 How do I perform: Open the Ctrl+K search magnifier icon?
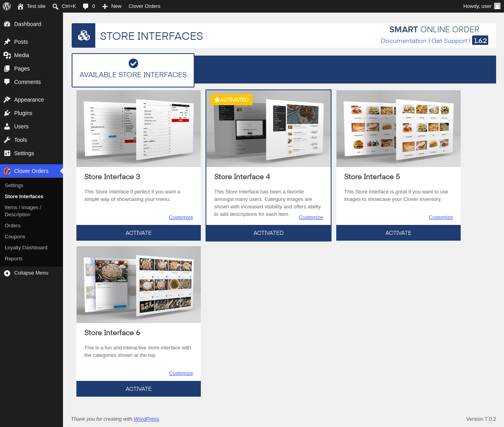56,6
